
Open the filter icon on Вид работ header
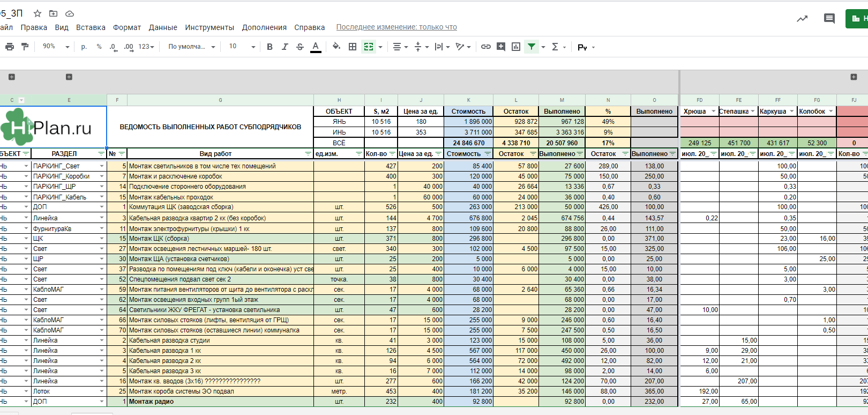[x=308, y=154]
